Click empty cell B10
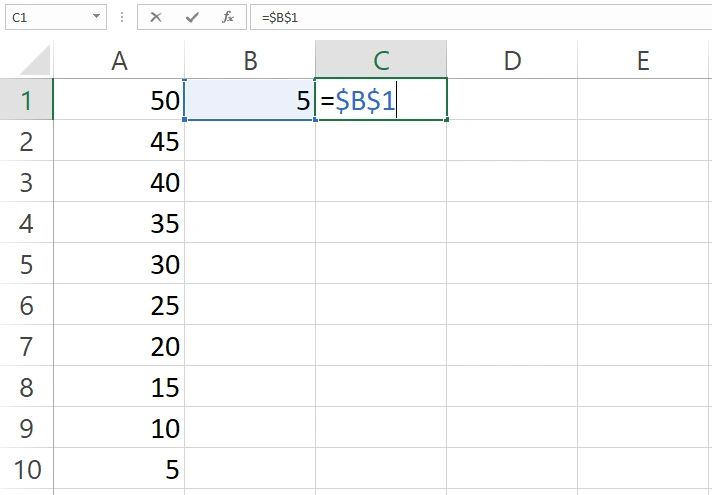 tap(250, 468)
